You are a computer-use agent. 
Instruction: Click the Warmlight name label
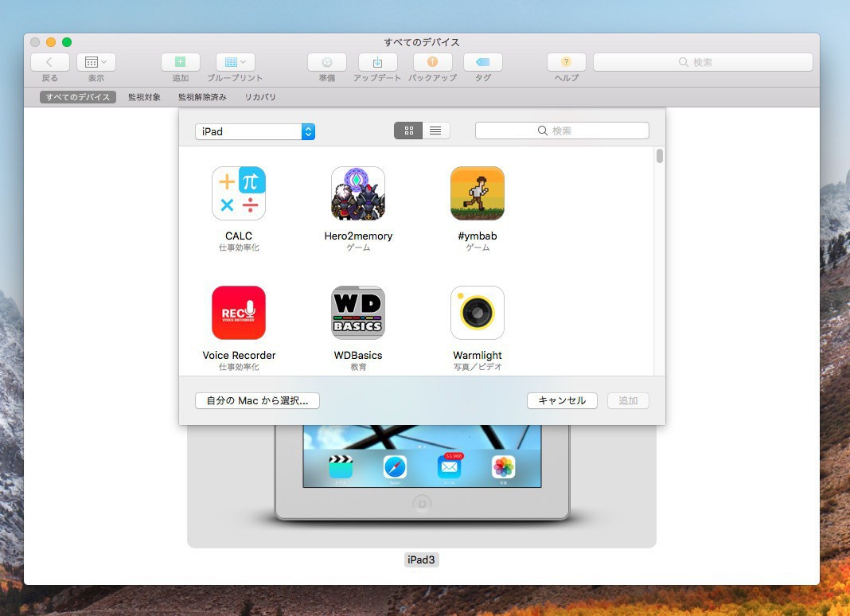[477, 355]
